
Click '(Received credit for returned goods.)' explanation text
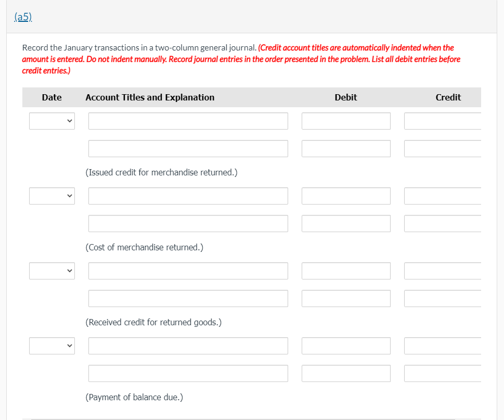[x=153, y=323]
